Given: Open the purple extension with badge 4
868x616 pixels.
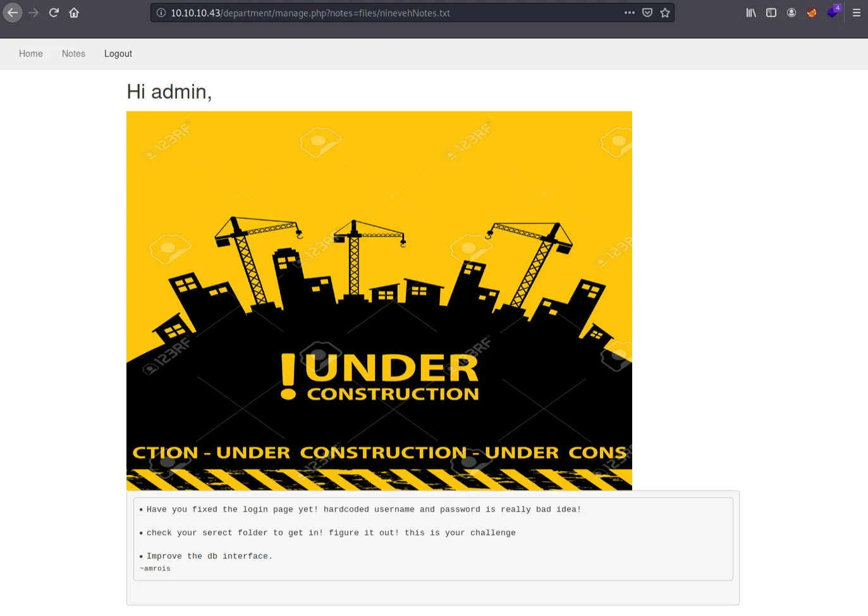Looking at the screenshot, I should [x=833, y=13].
